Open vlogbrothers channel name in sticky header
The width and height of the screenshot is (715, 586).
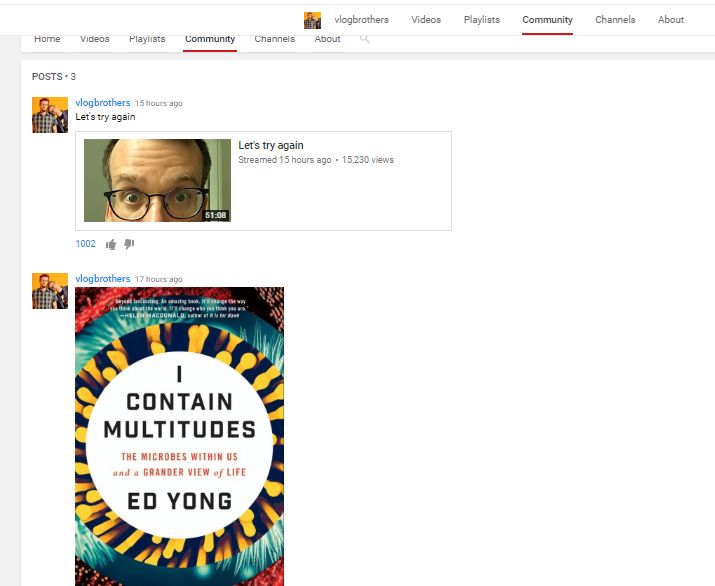[x=361, y=20]
